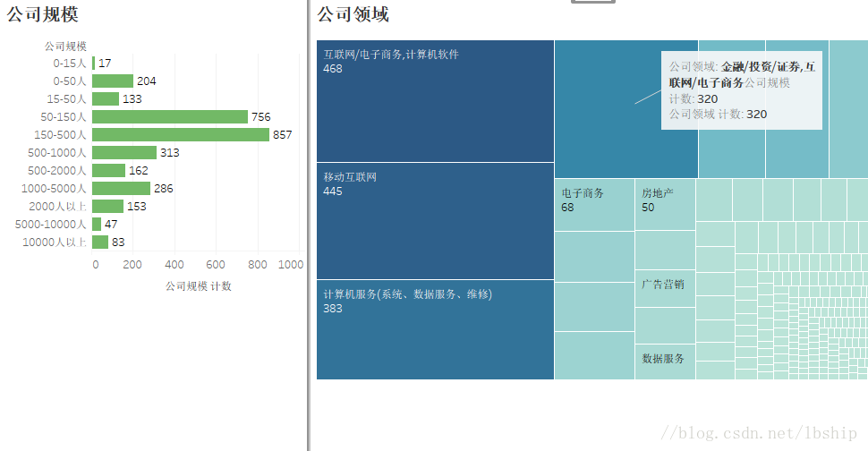Select the 房地产 treemap cell showing 50

665,205
